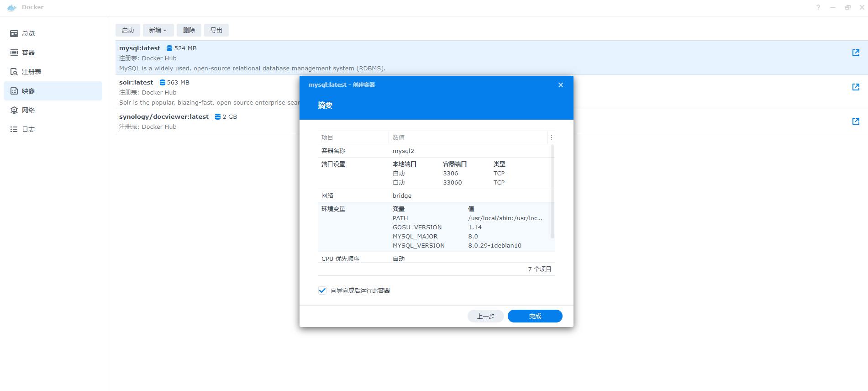Open the summary table column options menu
Image resolution: width=868 pixels, height=391 pixels.
[552, 137]
